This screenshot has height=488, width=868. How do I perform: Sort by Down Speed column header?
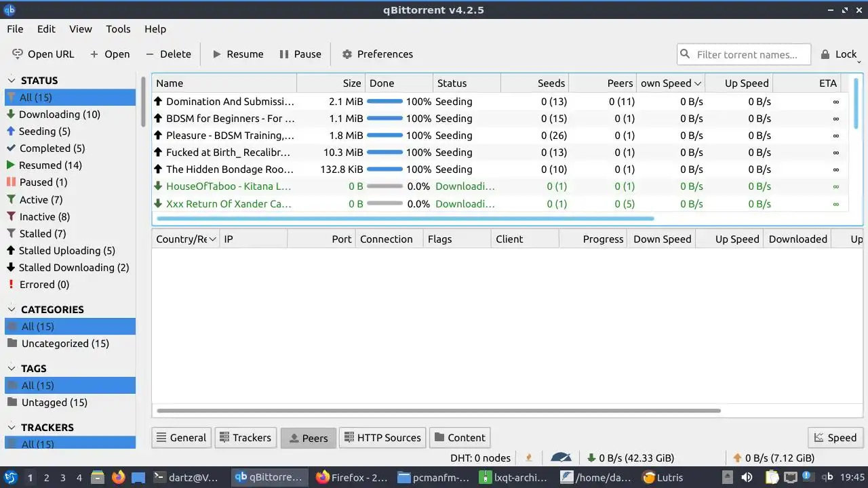point(670,83)
